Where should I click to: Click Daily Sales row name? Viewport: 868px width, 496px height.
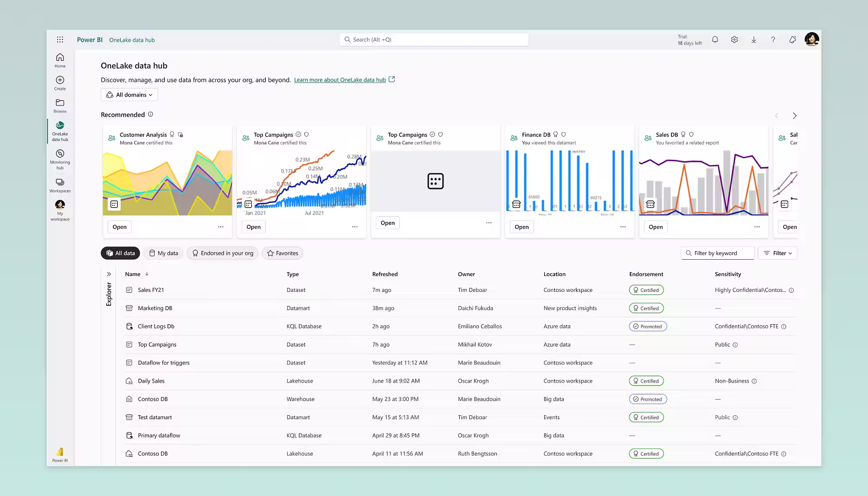click(151, 381)
